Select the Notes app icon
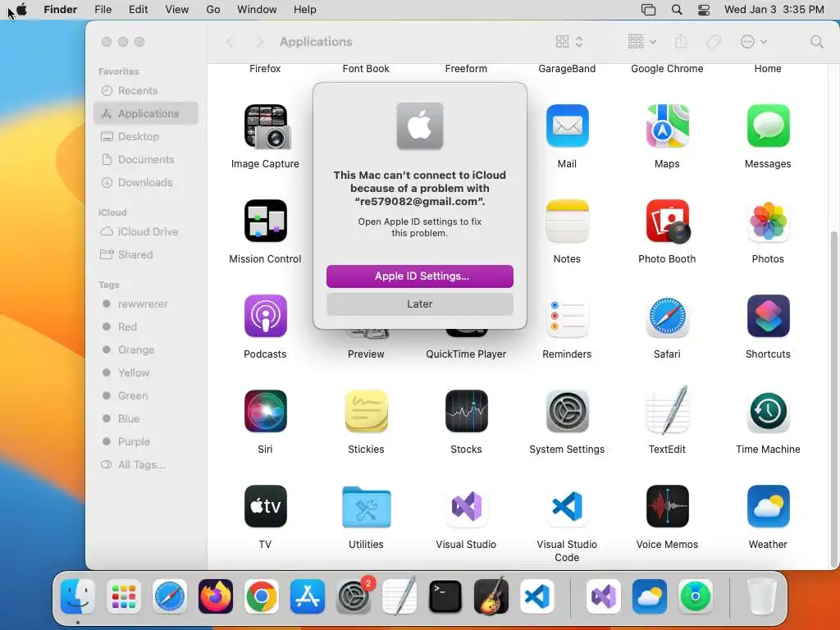This screenshot has height=630, width=840. tap(567, 221)
